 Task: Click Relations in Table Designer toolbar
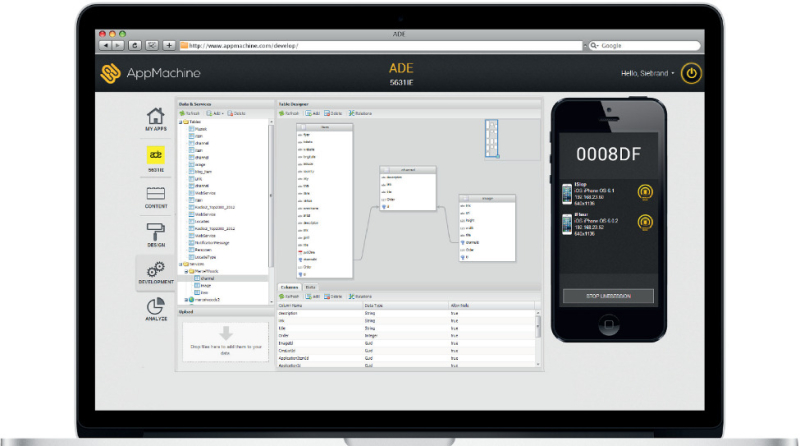tap(360, 113)
